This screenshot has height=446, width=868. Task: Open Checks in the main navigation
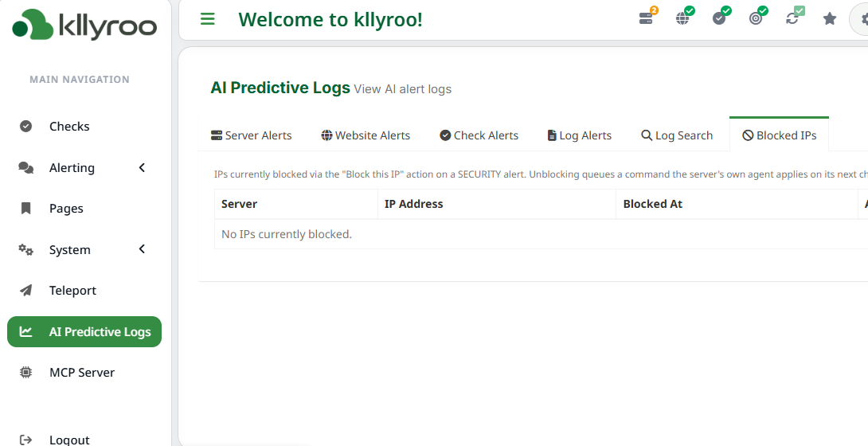click(84, 126)
